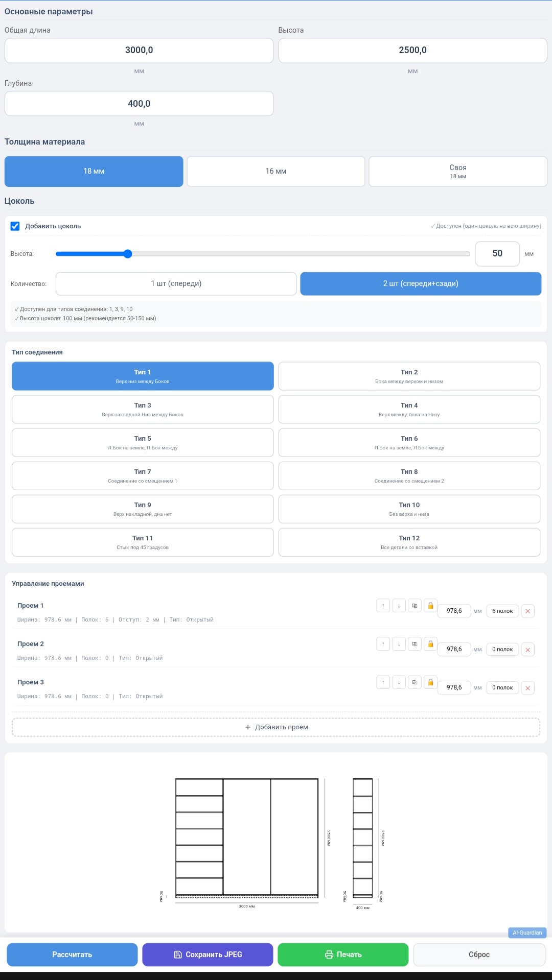The height and width of the screenshot is (980, 552).
Task: Toggle lock icon for Проем 2 width
Action: pyautogui.click(x=430, y=644)
